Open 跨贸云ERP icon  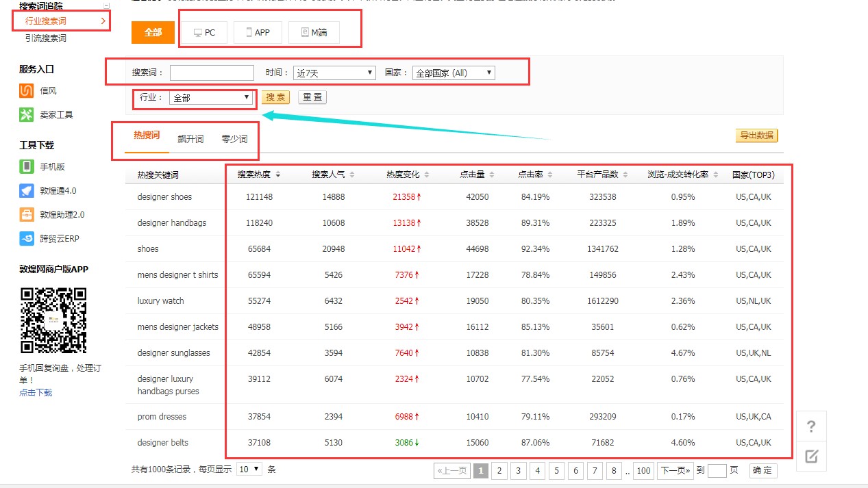(27, 238)
